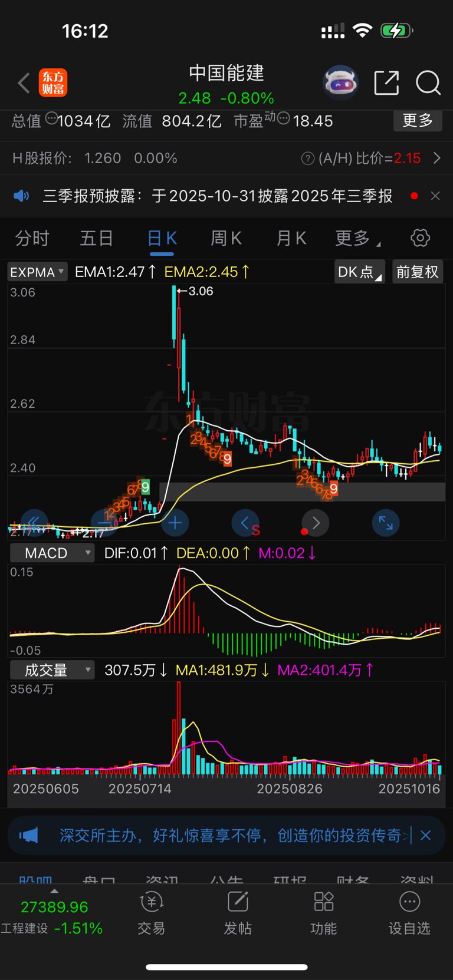The height and width of the screenshot is (980, 453).
Task: Switch to 月K chart tab
Action: 291,238
